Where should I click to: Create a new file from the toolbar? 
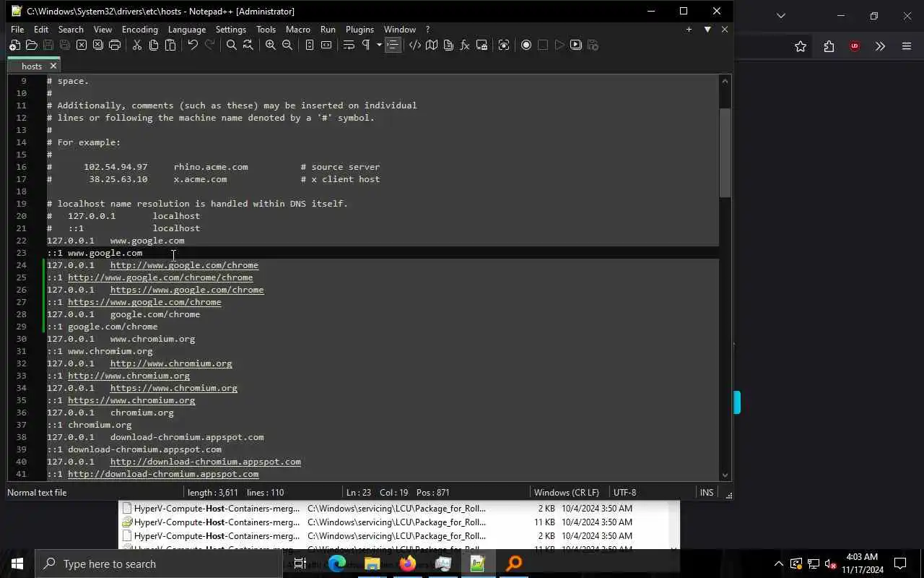(14, 45)
